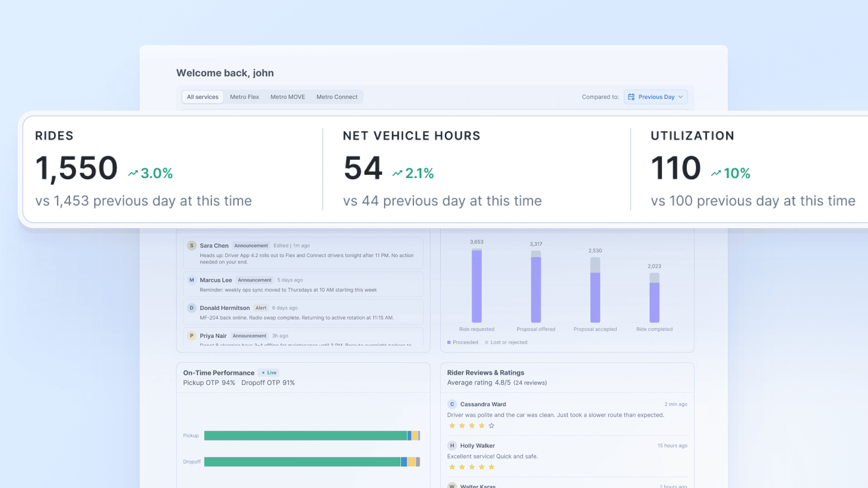Click the green Dropoff on-time bar
868x488 pixels.
click(302, 462)
